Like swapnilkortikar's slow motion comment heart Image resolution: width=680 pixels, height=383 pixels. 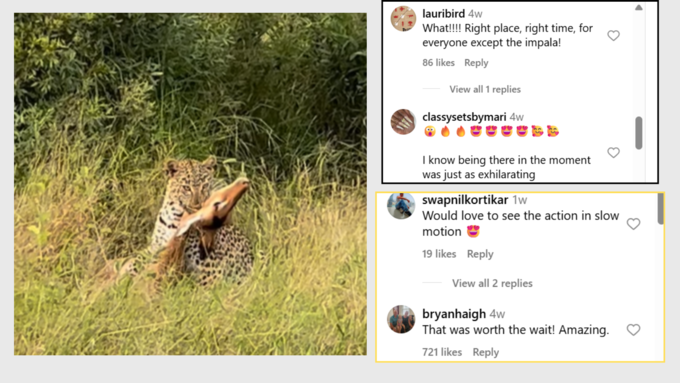634,224
